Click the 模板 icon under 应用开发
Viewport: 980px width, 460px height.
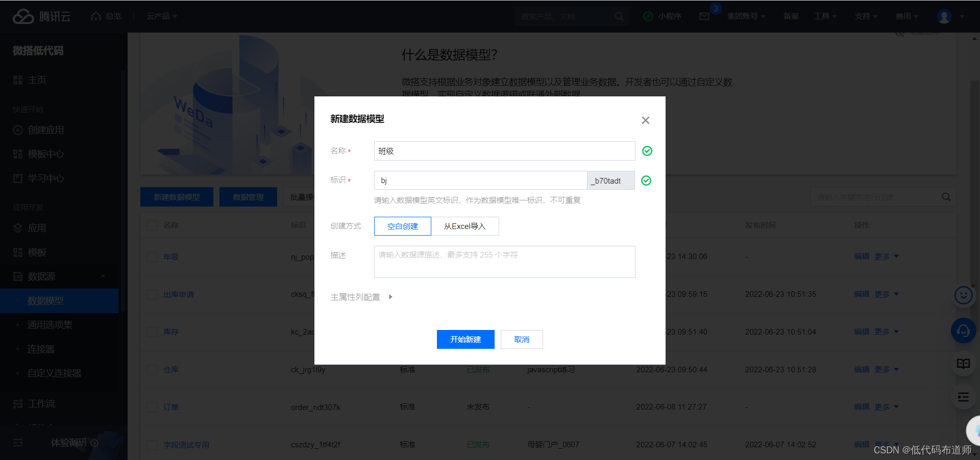tap(18, 252)
